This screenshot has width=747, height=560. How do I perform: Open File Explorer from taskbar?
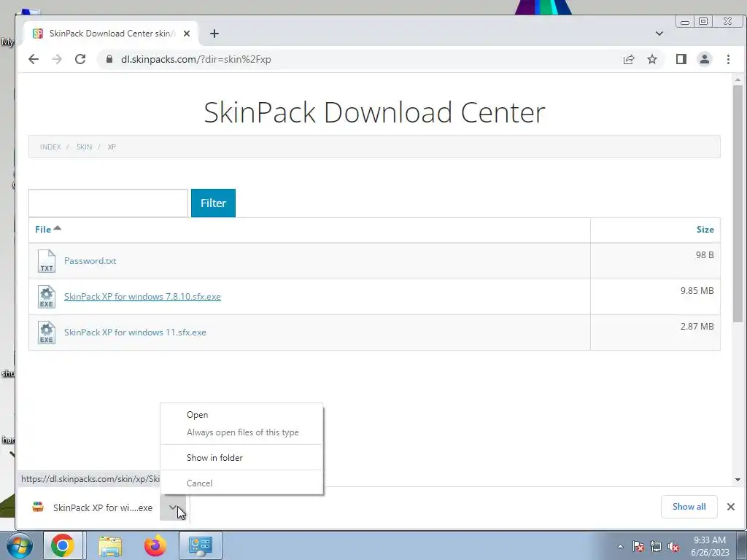click(x=111, y=545)
